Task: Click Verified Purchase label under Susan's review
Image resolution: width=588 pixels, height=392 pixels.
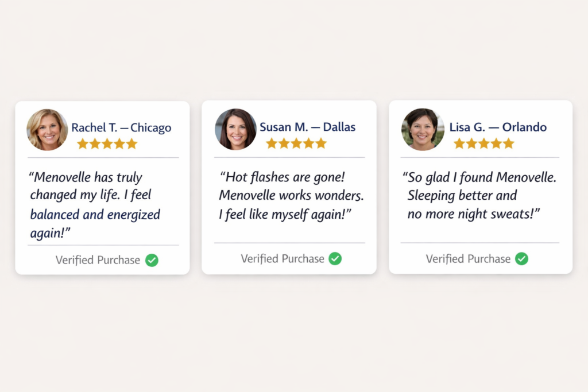Action: (283, 259)
